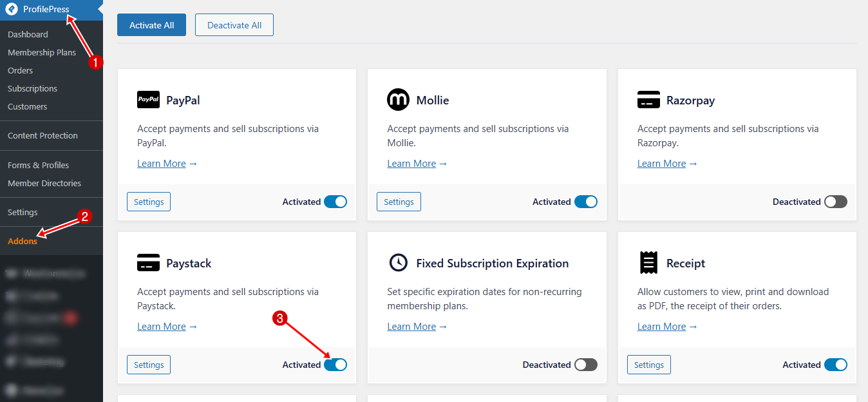Activate the Fixed Subscription Expiration toggle
The height and width of the screenshot is (402, 868).
point(586,365)
